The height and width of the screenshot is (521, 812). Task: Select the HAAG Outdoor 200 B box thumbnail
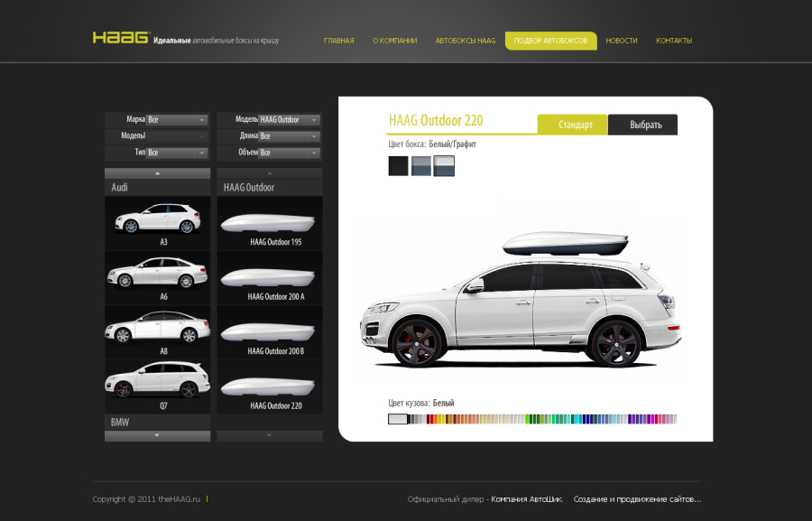tap(269, 333)
